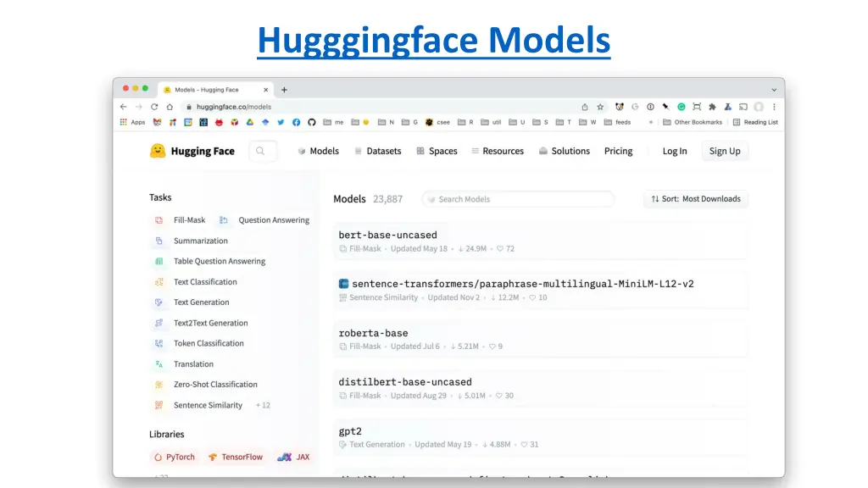Open the 'util' bookmarks folder
The image size is (868, 488).
491,122
